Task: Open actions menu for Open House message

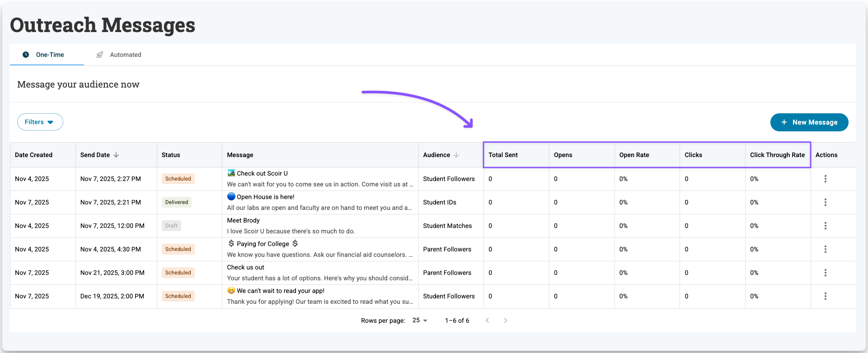Action: coord(825,202)
